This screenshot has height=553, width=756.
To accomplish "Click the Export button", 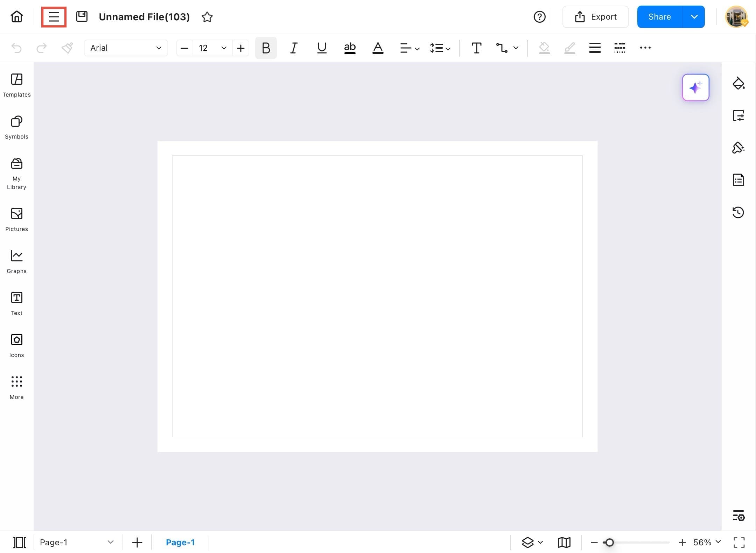I will click(595, 16).
